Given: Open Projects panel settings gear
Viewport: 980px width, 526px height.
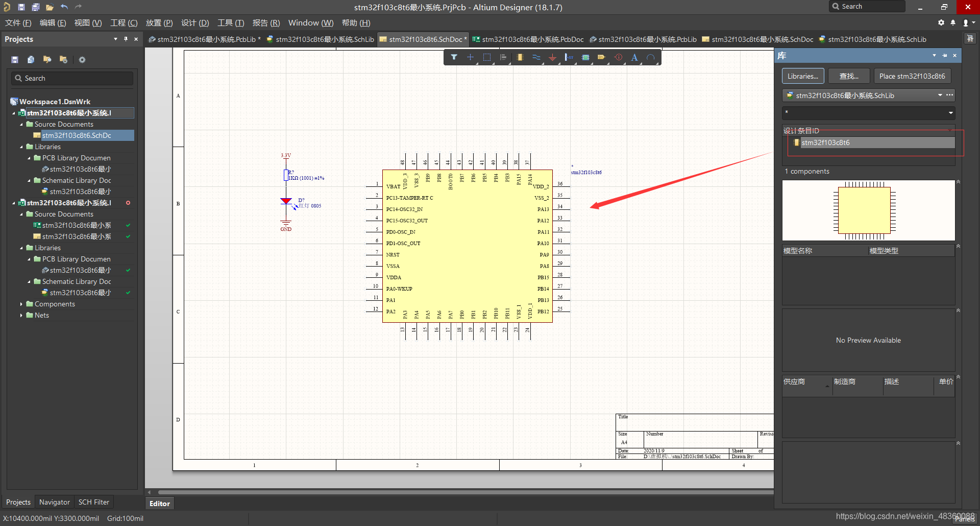Looking at the screenshot, I should (x=82, y=60).
